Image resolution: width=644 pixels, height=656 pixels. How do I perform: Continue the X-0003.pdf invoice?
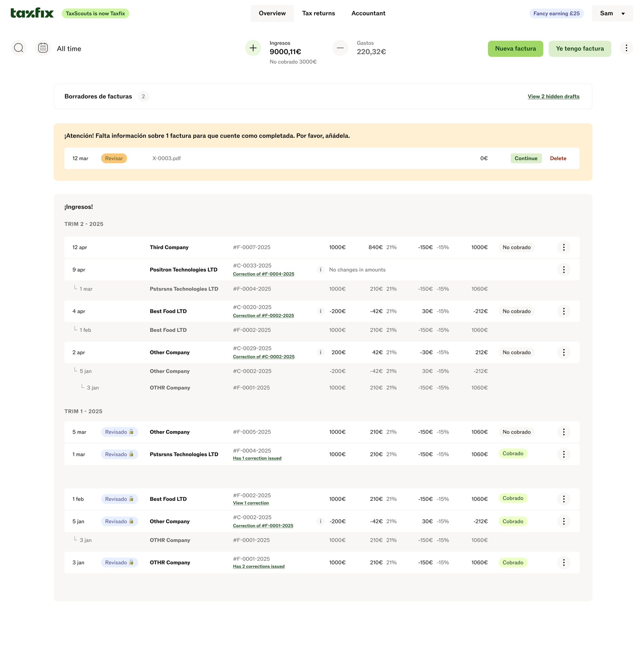tap(526, 158)
